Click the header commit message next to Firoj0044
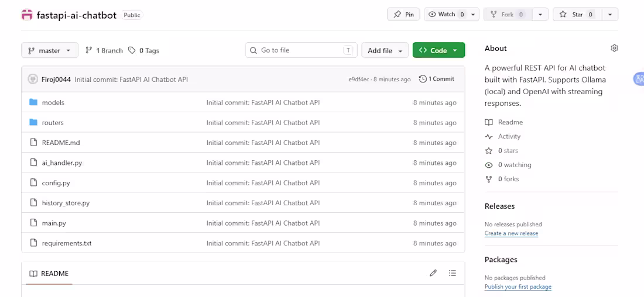 tap(131, 79)
